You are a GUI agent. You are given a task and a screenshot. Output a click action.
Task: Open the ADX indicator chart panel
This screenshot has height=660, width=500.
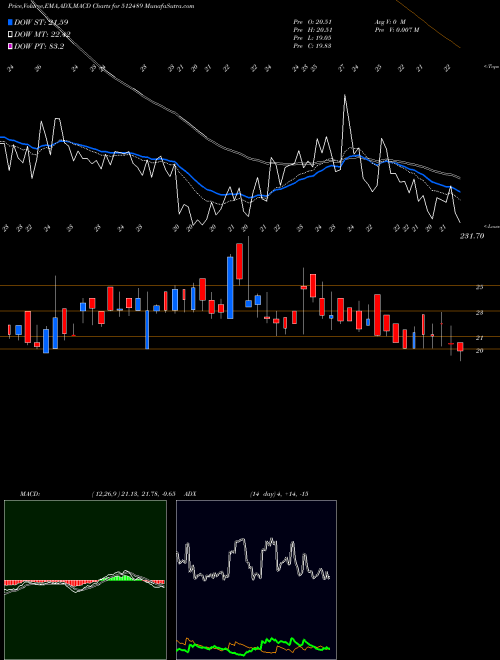(x=256, y=580)
